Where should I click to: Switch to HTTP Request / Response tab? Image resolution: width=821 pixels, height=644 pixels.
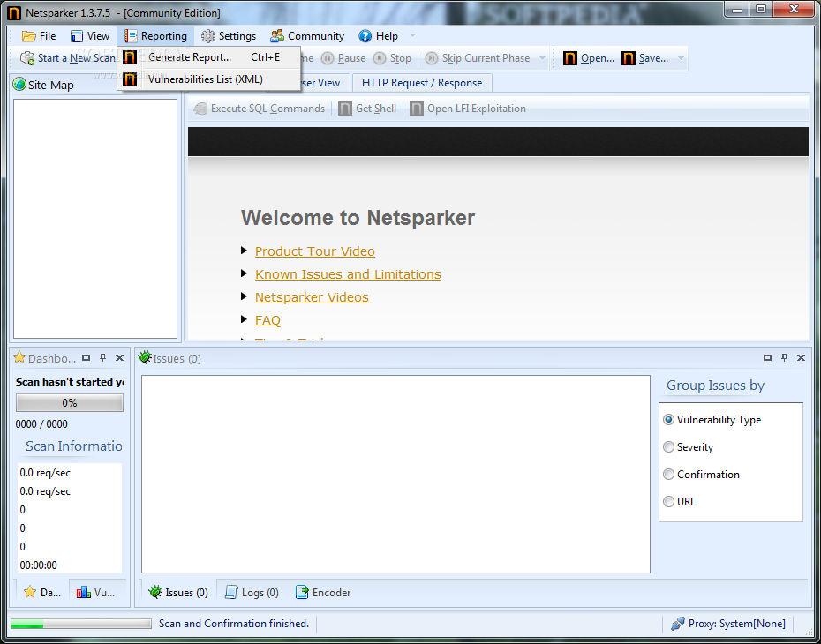(421, 83)
